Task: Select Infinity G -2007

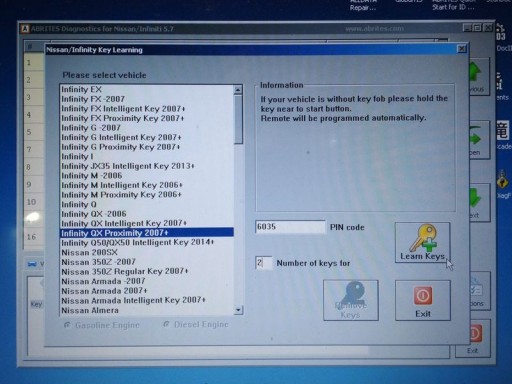Action: 147,128
